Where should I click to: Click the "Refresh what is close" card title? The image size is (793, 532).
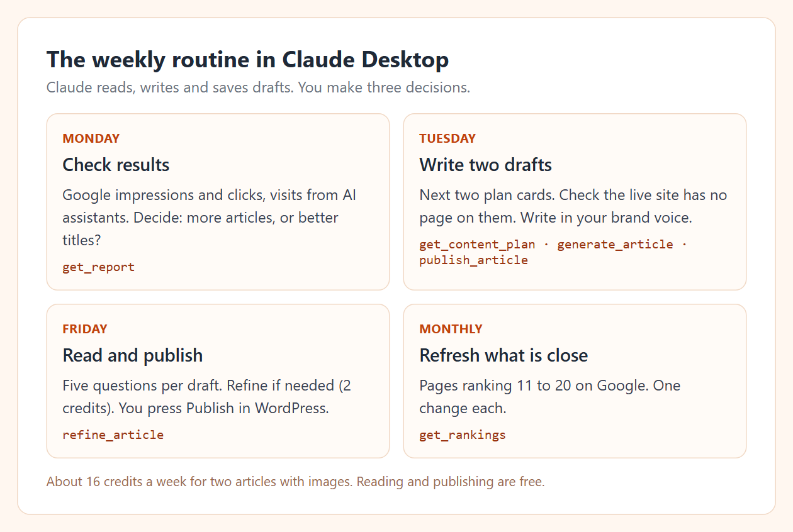point(503,355)
